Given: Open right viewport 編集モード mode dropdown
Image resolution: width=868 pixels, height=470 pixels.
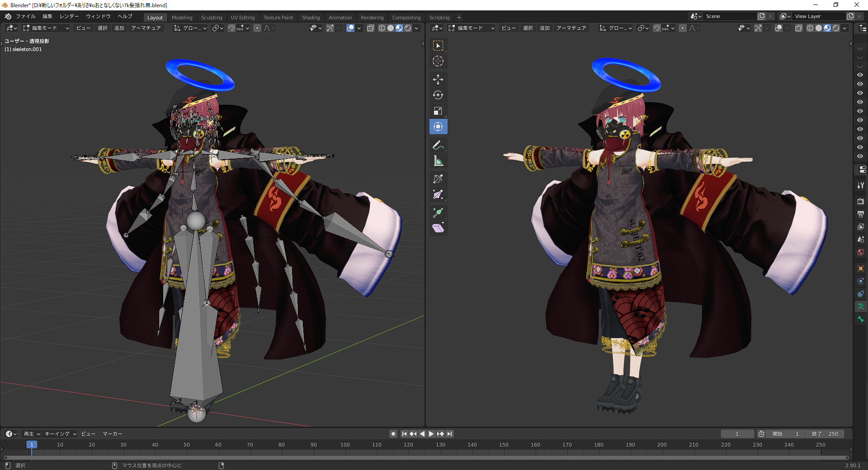Looking at the screenshot, I should (x=472, y=28).
